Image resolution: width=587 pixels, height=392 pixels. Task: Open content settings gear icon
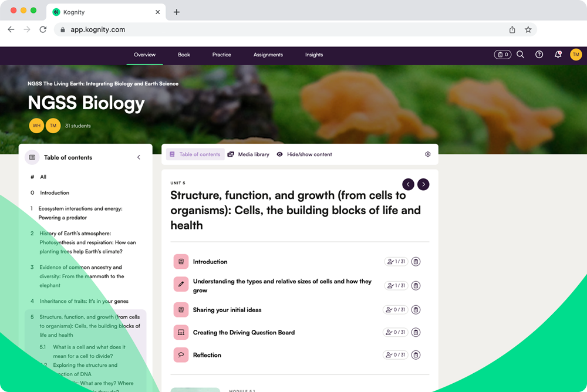(x=427, y=154)
